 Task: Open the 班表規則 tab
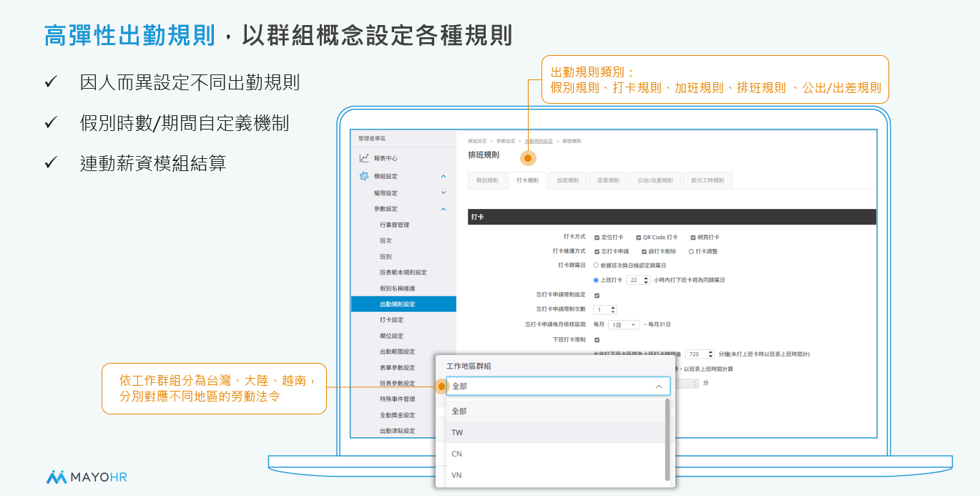pyautogui.click(x=608, y=180)
